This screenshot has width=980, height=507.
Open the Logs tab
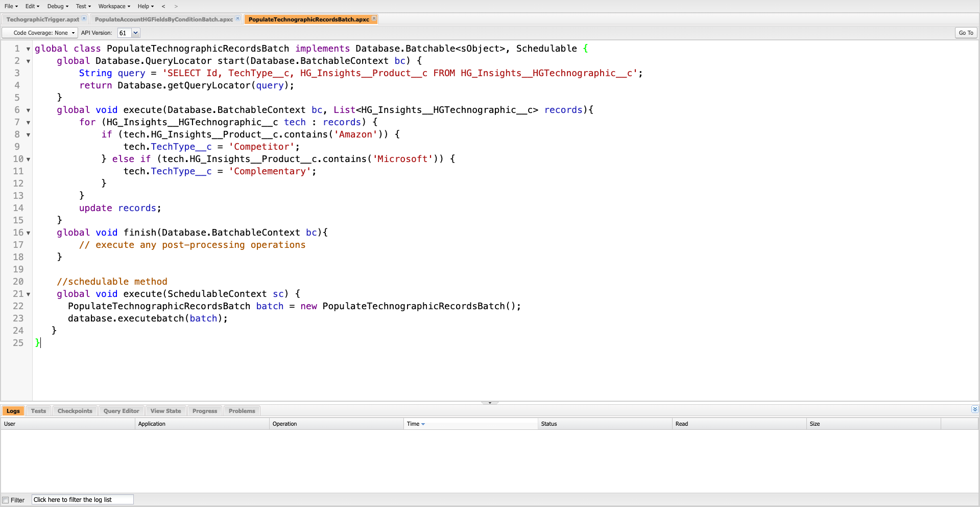(13, 411)
